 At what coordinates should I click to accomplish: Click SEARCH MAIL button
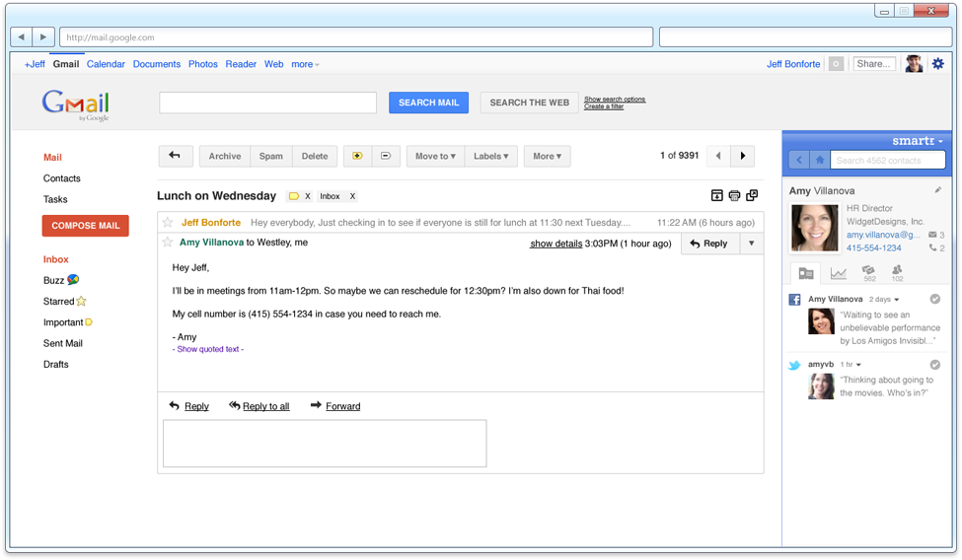428,103
